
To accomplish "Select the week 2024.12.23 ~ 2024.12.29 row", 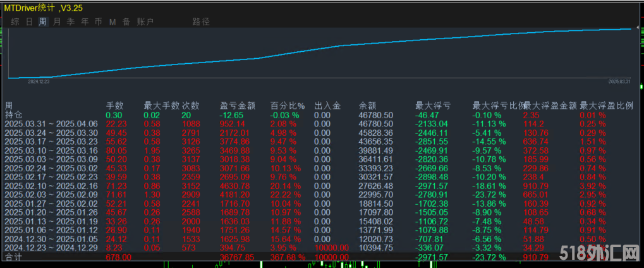I will tap(322, 248).
